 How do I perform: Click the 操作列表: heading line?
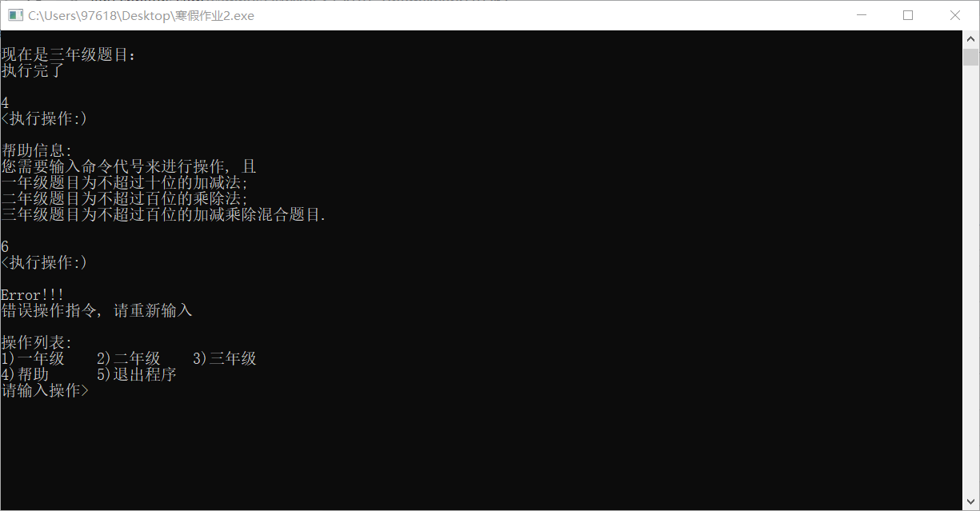[37, 343]
